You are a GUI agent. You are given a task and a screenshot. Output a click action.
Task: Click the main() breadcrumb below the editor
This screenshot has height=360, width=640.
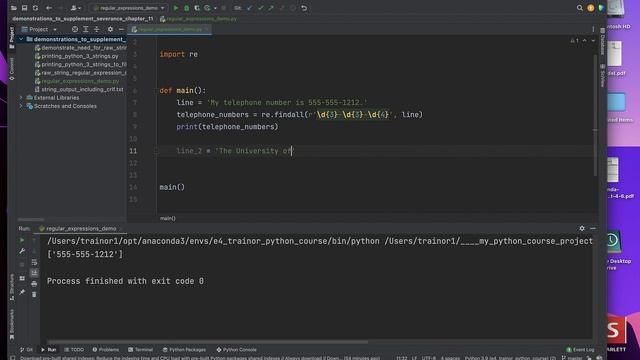click(x=167, y=218)
